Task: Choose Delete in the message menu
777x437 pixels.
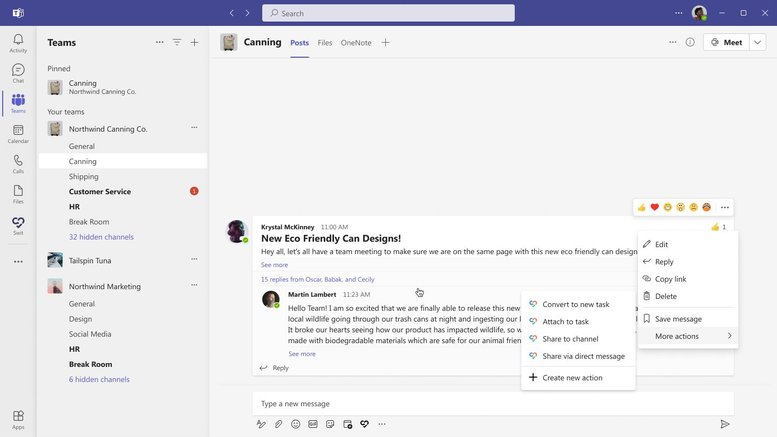Action: point(688,296)
